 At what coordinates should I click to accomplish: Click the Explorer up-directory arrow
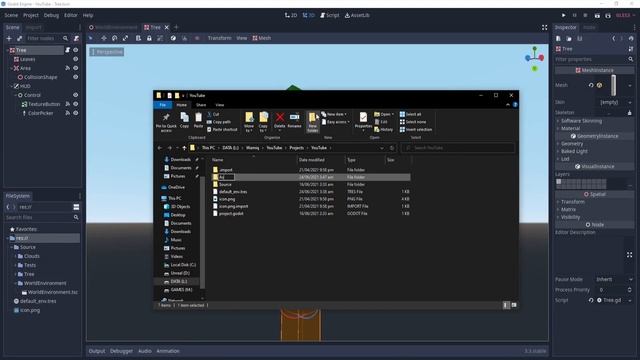tap(184, 148)
